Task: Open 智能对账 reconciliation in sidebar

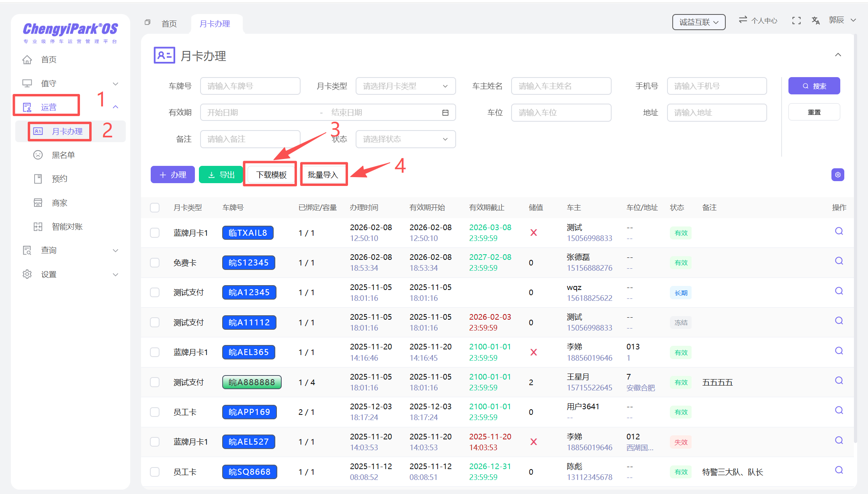Action: (67, 227)
